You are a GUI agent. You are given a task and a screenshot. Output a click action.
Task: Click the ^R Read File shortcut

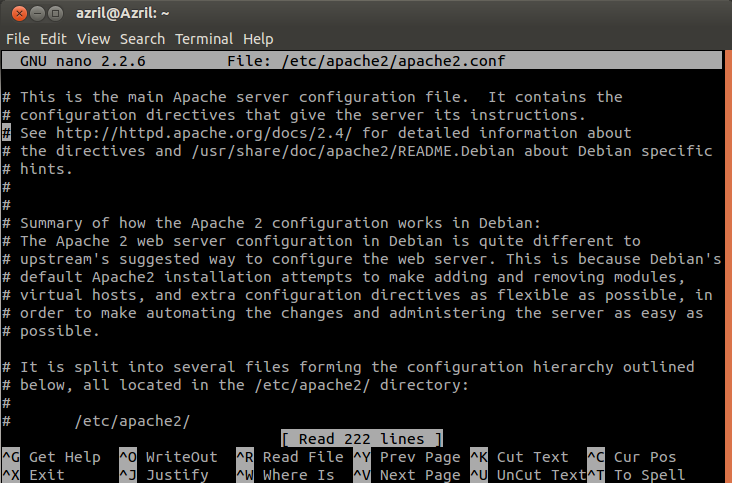tap(290, 457)
